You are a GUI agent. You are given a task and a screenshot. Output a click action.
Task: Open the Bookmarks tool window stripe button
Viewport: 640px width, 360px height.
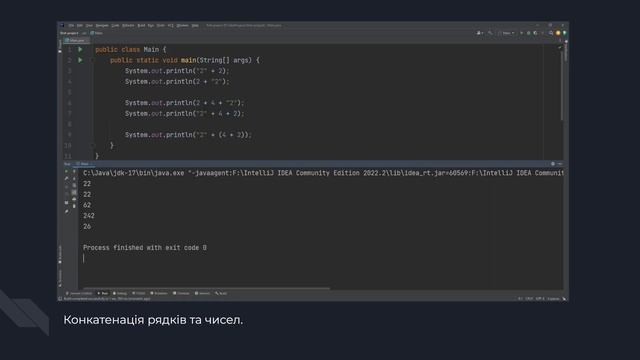[60, 254]
